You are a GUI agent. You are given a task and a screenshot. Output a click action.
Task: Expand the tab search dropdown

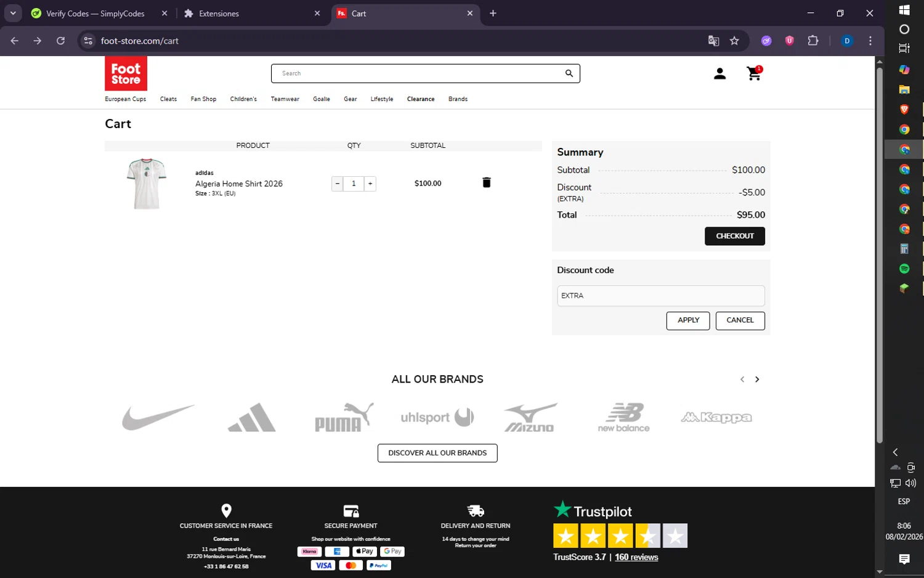coord(13,14)
